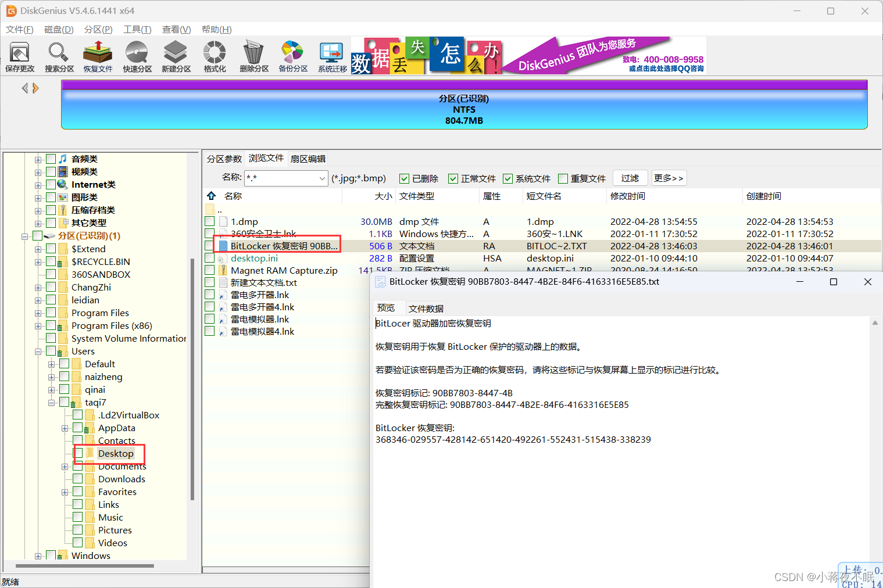Disable the 系统文件 system files checkbox

(507, 178)
